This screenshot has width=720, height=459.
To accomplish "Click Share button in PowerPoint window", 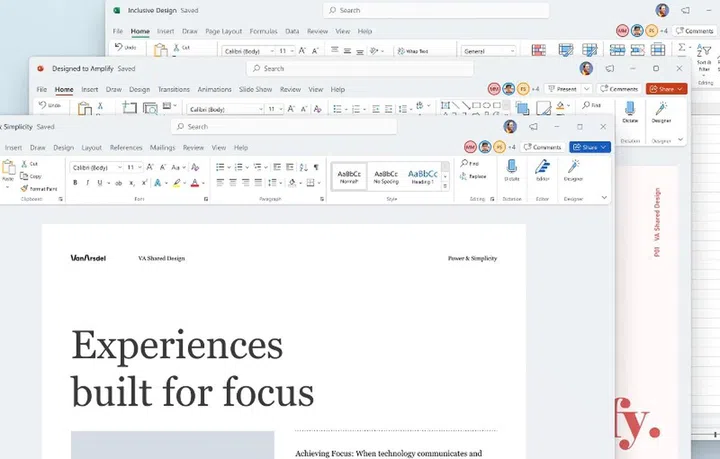I will (x=666, y=89).
